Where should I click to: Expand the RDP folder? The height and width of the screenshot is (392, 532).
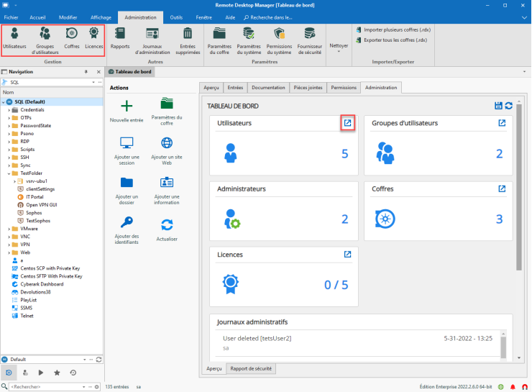pos(9,142)
